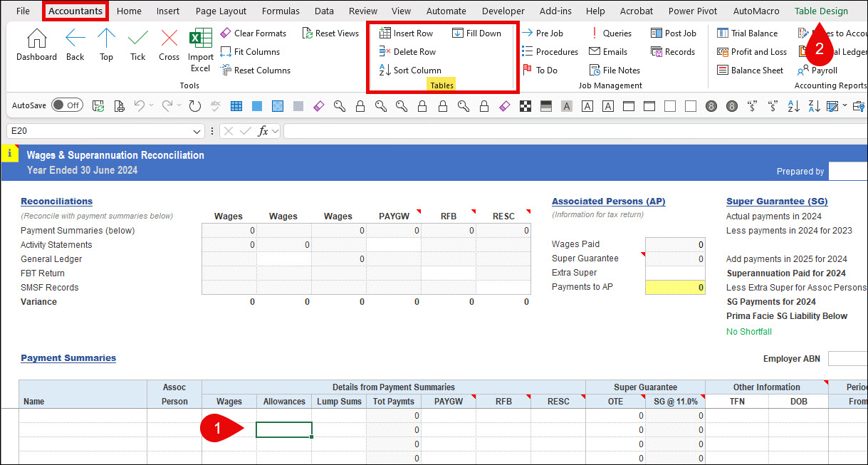
Task: Switch to the Developer tab
Action: [503, 11]
